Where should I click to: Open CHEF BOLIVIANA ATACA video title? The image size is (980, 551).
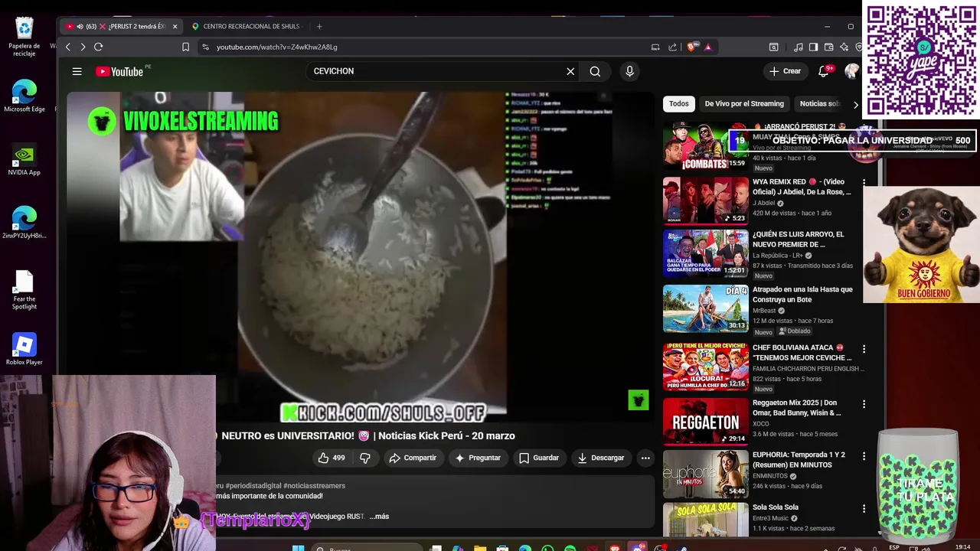coord(802,353)
